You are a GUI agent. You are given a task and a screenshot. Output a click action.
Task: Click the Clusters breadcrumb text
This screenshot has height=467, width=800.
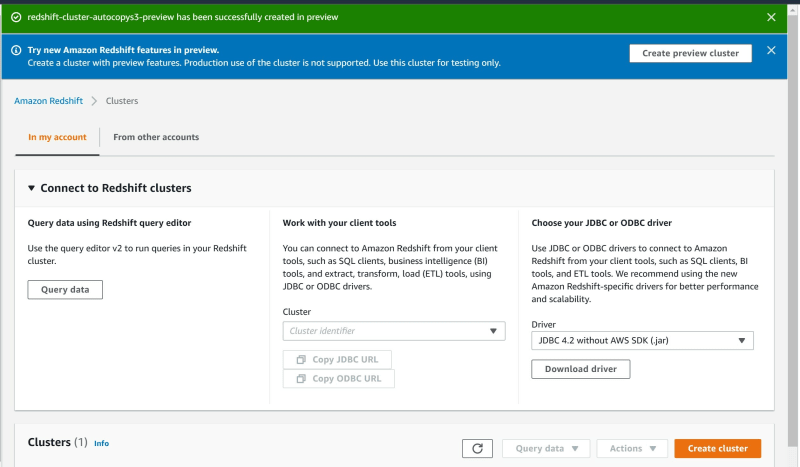tap(122, 101)
